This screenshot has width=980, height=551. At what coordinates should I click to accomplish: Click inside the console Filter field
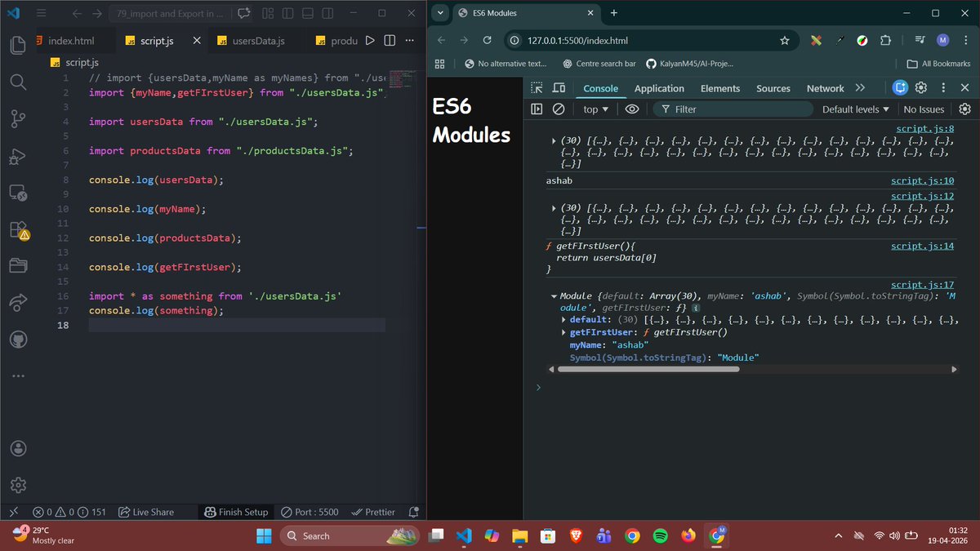pyautogui.click(x=735, y=109)
